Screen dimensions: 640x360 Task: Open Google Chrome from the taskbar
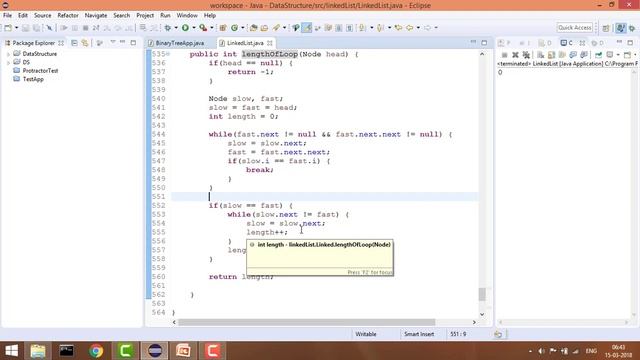(x=96, y=351)
